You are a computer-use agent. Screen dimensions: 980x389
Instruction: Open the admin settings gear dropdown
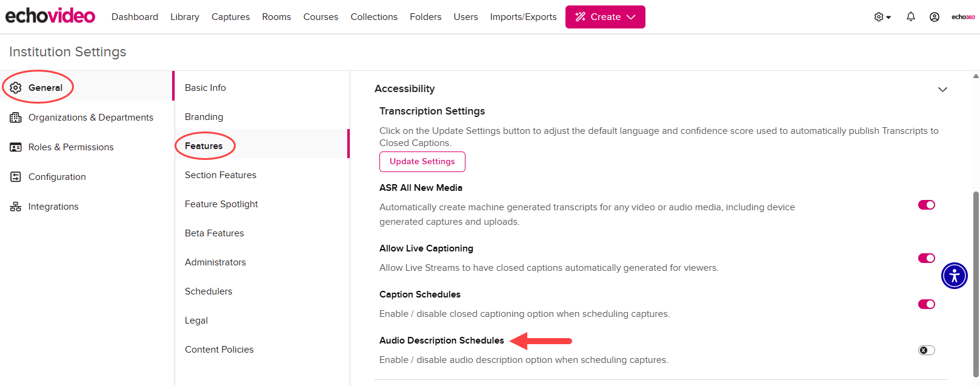tap(881, 16)
